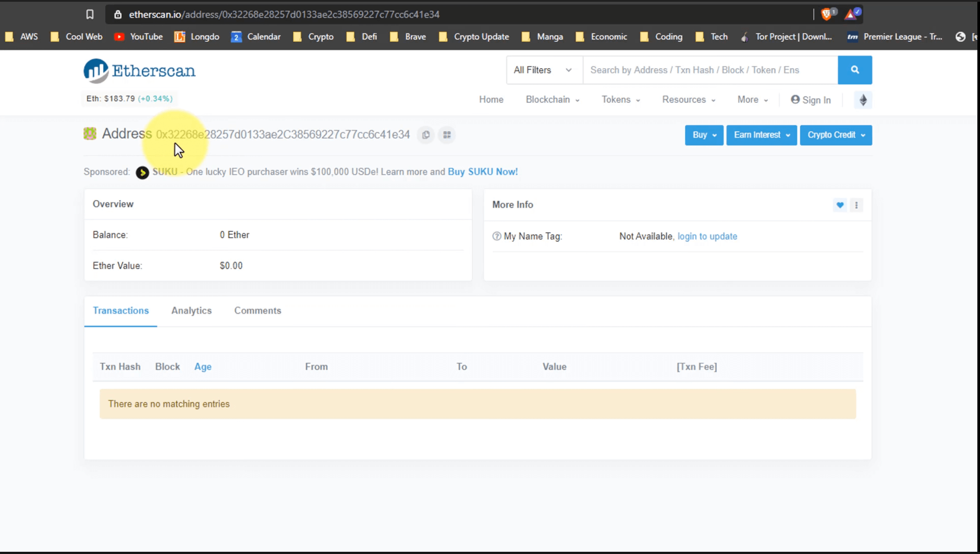Click the blue search magnifier button
The image size is (980, 554).
click(x=855, y=70)
